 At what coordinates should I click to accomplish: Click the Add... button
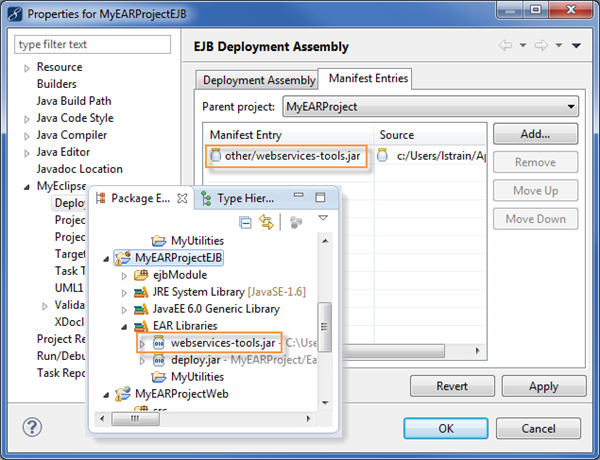pos(535,134)
